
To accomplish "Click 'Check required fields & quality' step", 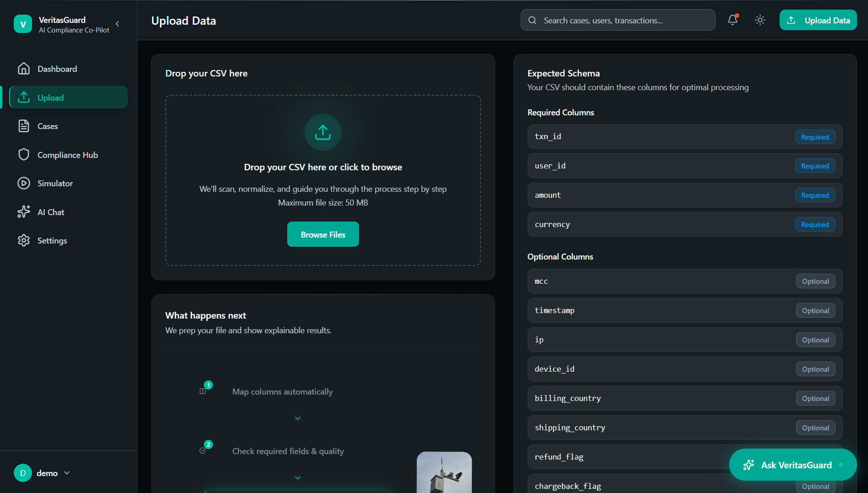I will coord(288,451).
